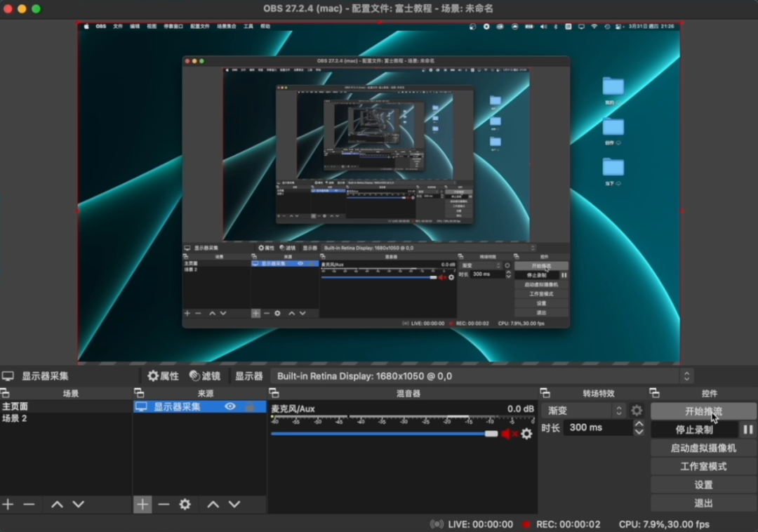Float the 控件 dock via its title icon

point(655,393)
